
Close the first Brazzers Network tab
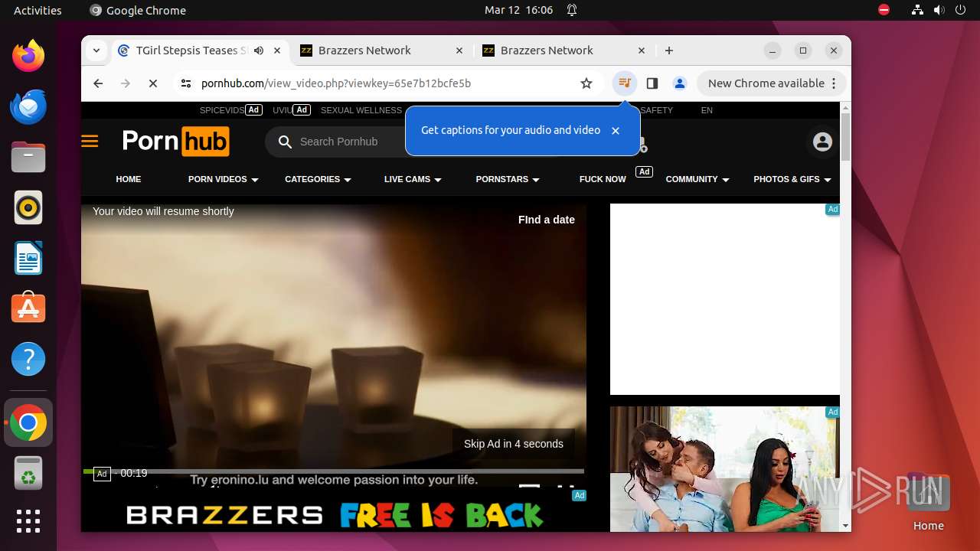pyautogui.click(x=459, y=51)
